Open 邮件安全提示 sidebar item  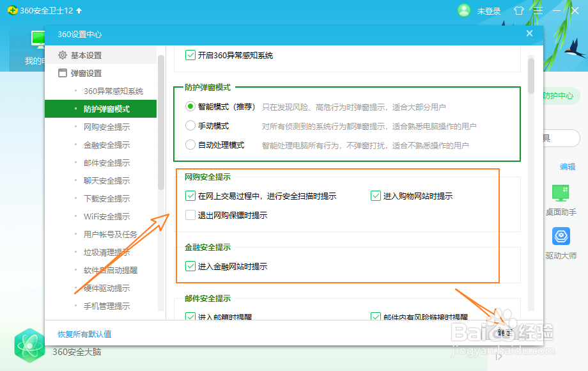[107, 163]
